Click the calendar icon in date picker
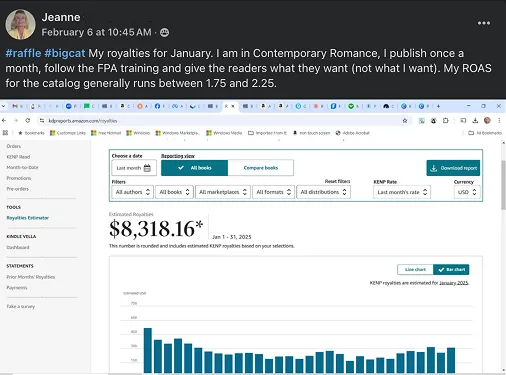Screen dimensions: 506x375 (x=147, y=168)
